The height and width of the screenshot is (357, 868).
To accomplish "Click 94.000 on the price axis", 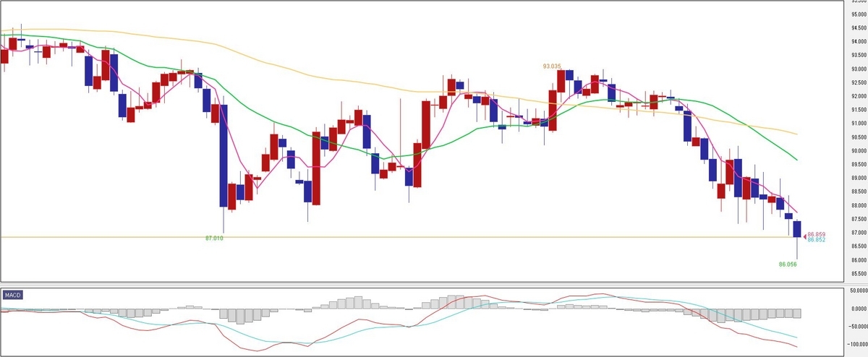I will (858, 41).
